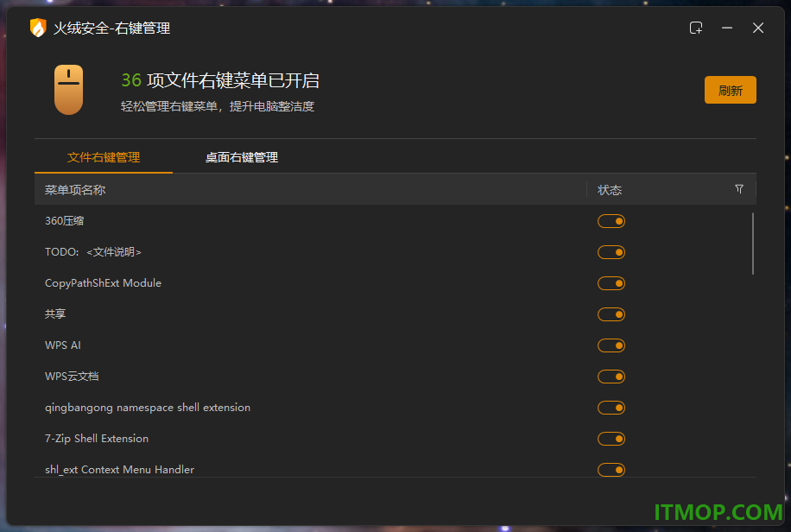Turn off CopyPathShExt Module switch

[611, 283]
